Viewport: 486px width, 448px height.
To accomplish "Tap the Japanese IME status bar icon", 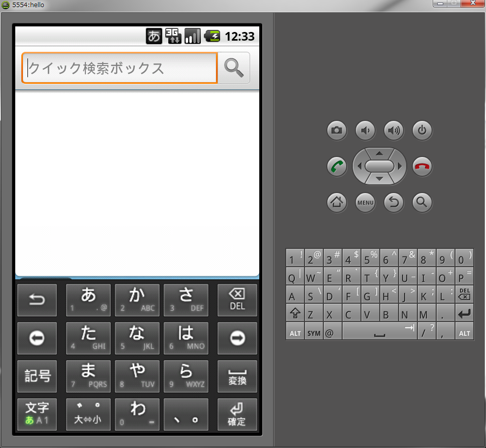I will (154, 36).
